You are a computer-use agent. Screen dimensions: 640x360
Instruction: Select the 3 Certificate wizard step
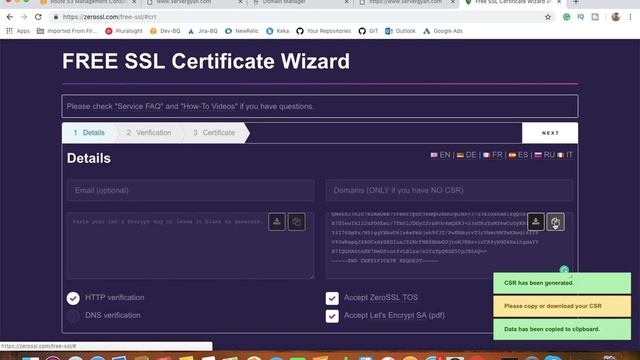[214, 133]
